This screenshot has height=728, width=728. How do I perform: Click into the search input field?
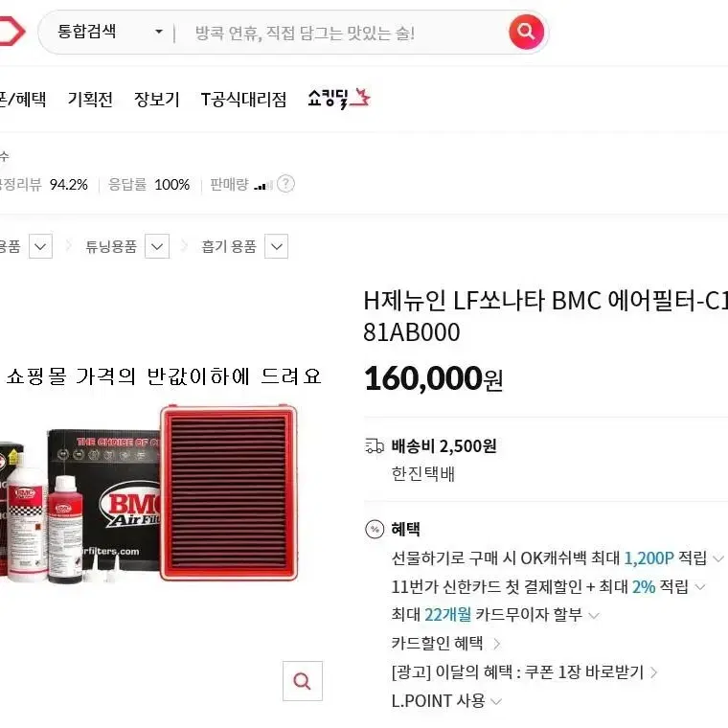[x=341, y=33]
